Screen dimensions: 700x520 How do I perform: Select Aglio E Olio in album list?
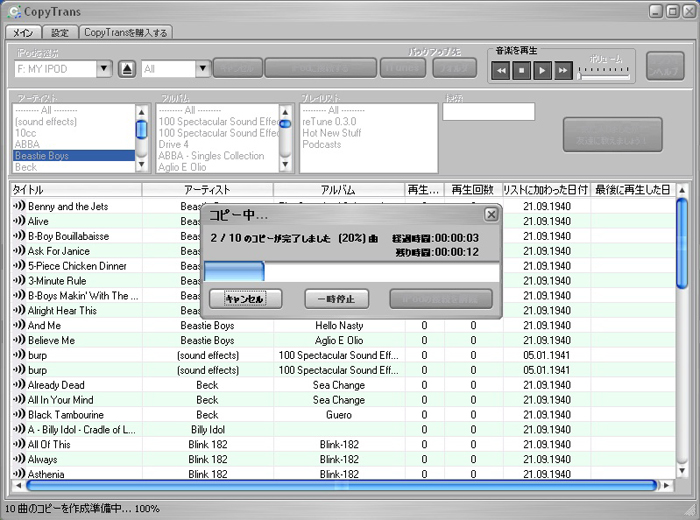tap(218, 167)
